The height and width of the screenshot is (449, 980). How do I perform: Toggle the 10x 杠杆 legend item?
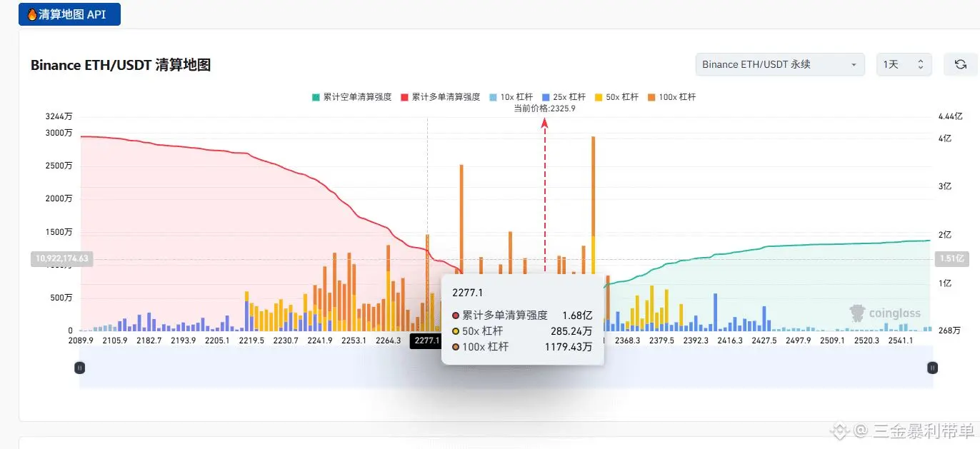tap(511, 97)
